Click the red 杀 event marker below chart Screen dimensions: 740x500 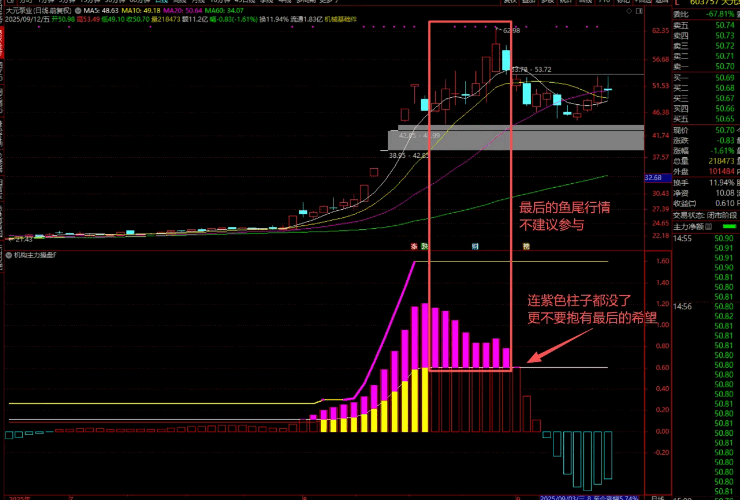pos(415,245)
